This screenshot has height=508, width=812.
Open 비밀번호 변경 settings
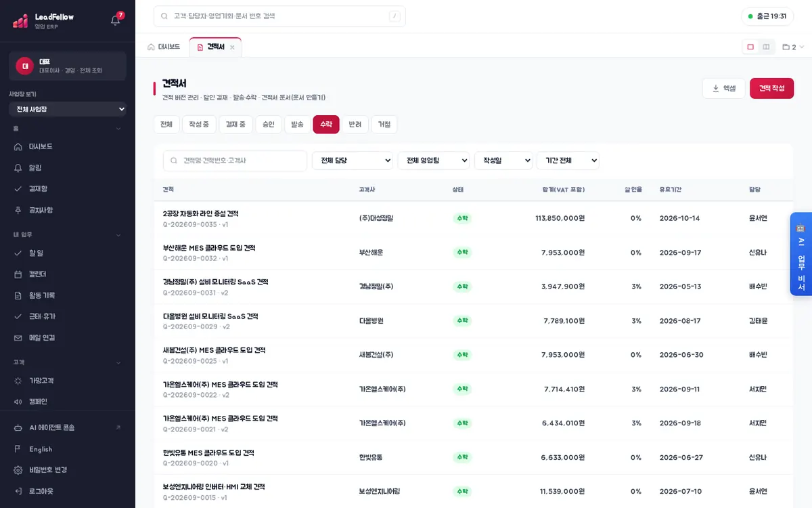point(68,470)
